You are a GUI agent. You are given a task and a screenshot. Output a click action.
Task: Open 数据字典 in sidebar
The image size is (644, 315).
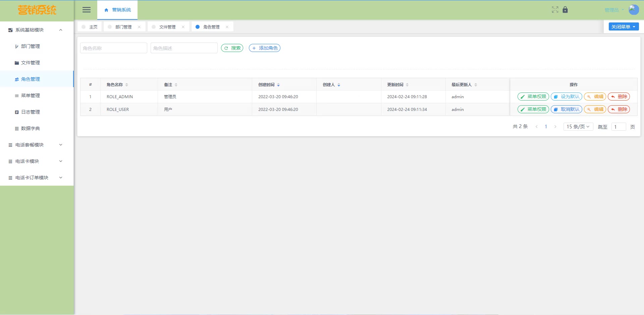[x=37, y=128]
